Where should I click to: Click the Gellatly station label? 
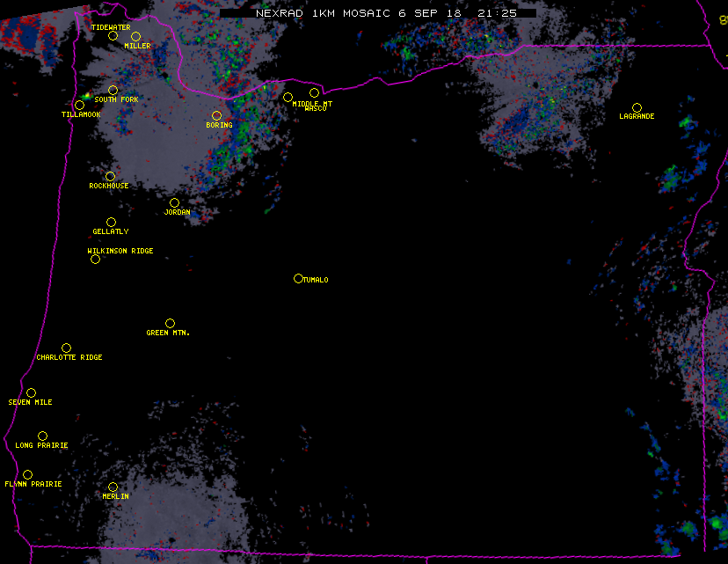coord(111,231)
